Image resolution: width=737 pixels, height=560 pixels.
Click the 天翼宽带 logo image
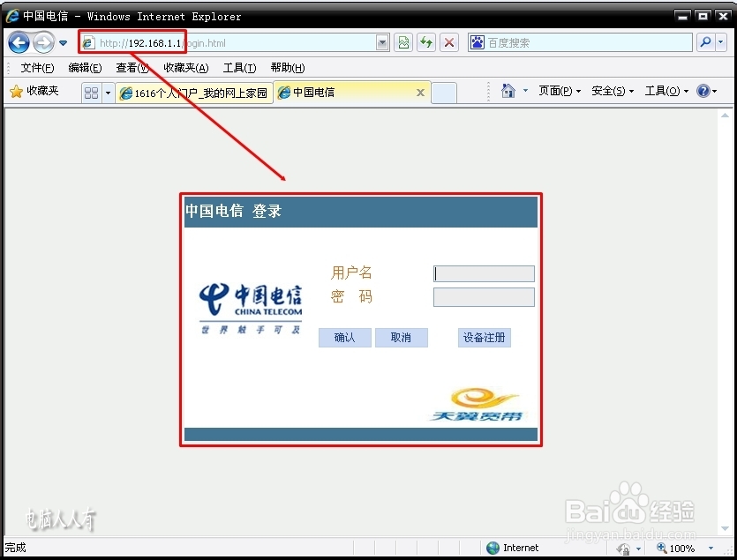tap(478, 404)
